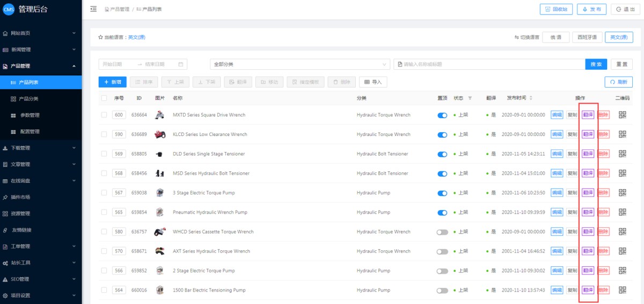Go to 参数管理 sidebar item
Viewport: 644px width, 304px height.
30,115
